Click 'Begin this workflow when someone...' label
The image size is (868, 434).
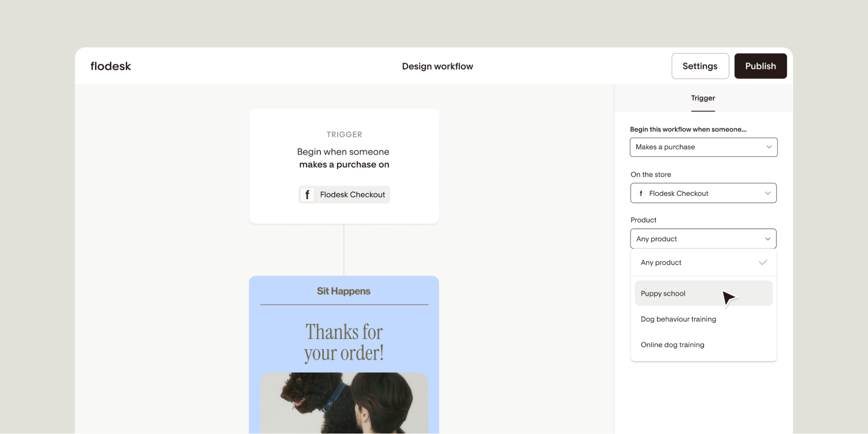(x=688, y=129)
